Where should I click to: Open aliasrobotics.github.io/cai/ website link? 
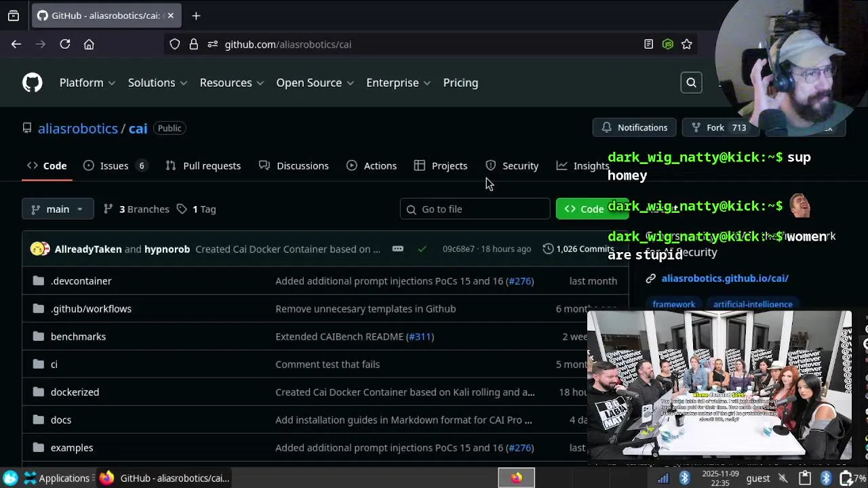tap(725, 278)
